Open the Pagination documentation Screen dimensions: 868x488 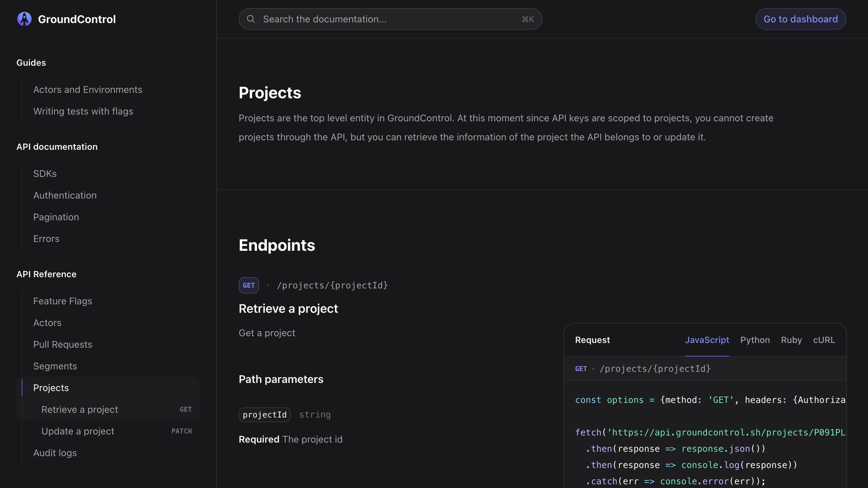56,217
